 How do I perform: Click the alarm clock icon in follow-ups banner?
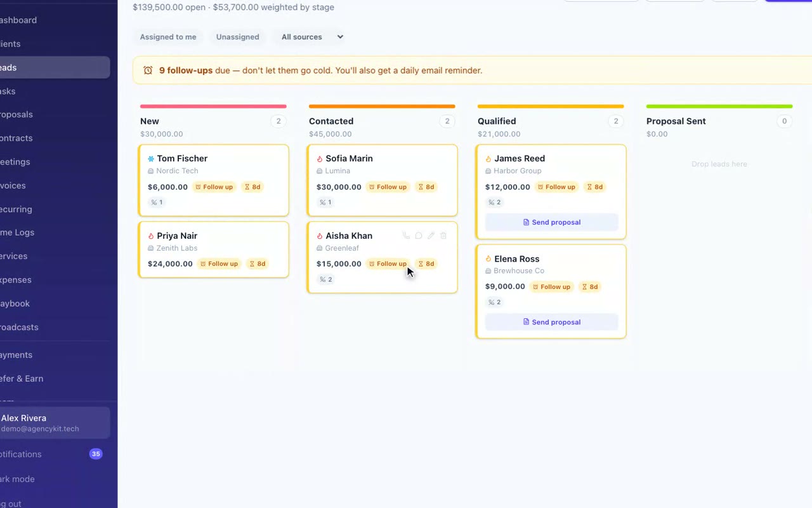148,70
